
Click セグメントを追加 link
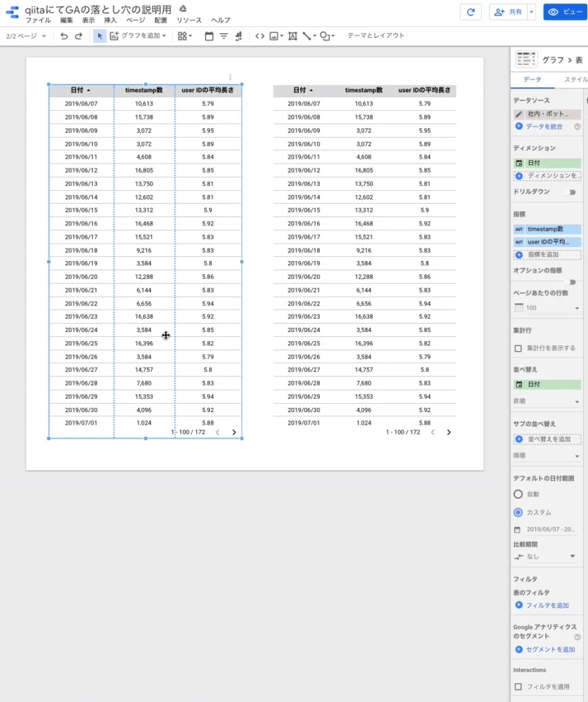[550, 649]
